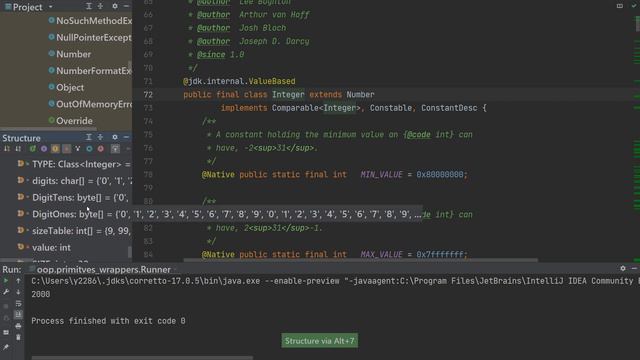The image size is (640, 360).
Task: Select NumberFormatEx class in Project tree
Action: 90,71
